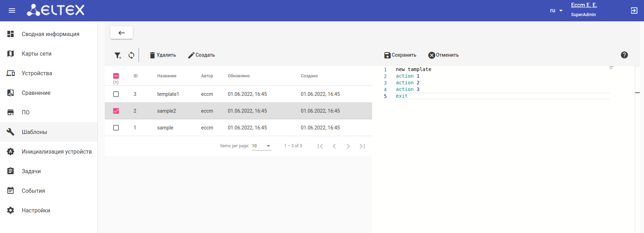Click the Удалить button
Screen dimensions: 644x233
pyautogui.click(x=163, y=55)
